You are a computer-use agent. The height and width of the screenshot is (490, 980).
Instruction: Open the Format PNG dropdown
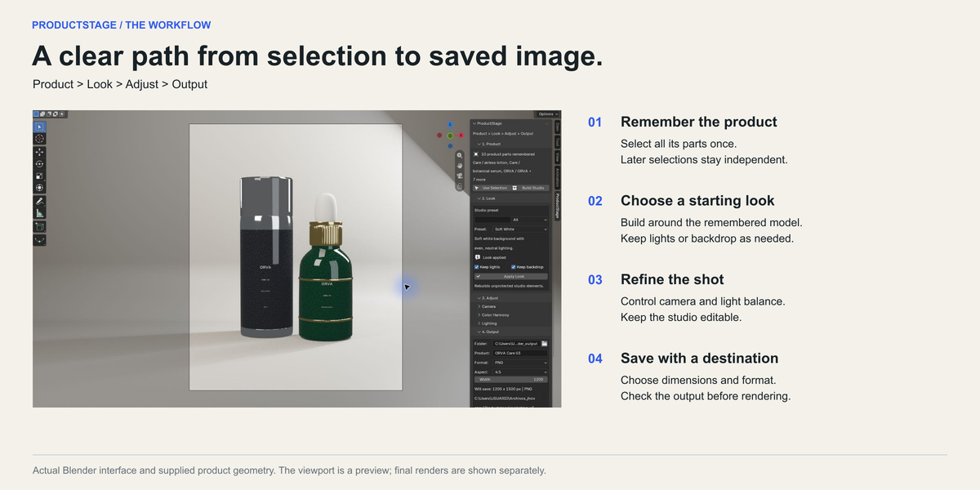coord(520,363)
